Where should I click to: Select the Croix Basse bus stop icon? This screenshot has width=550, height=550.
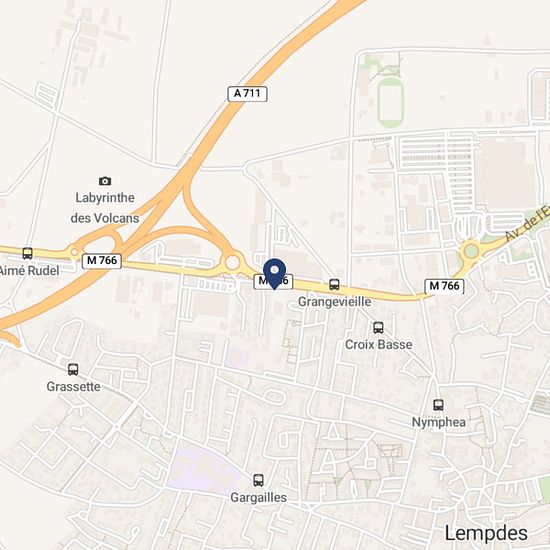378,328
